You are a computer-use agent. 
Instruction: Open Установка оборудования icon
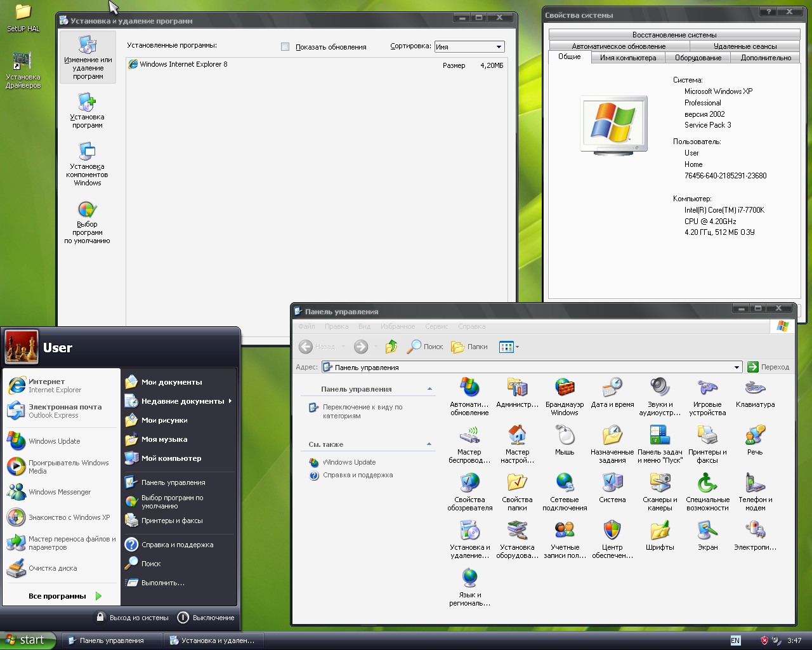tap(517, 540)
